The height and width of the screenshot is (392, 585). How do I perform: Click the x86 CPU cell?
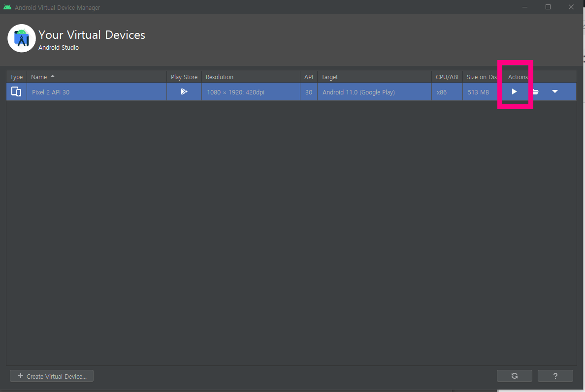point(447,92)
